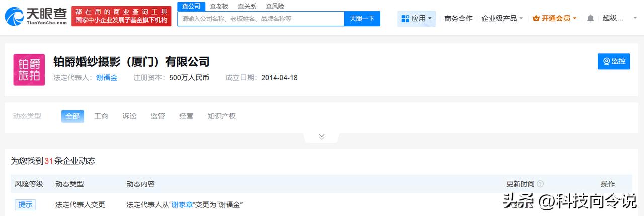Image resolution: width=644 pixels, height=216 pixels.
Task: Click the 操作 column header
Action: click(608, 184)
